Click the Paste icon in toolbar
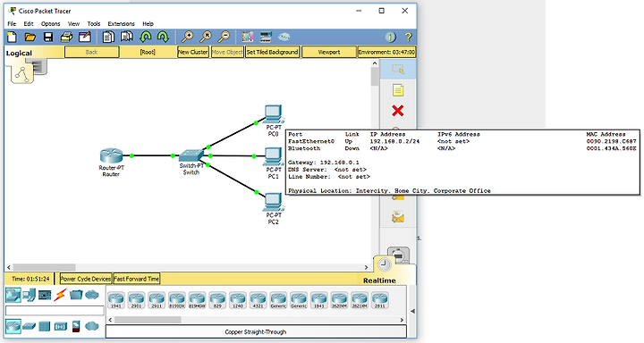The image size is (644, 343). click(x=126, y=38)
